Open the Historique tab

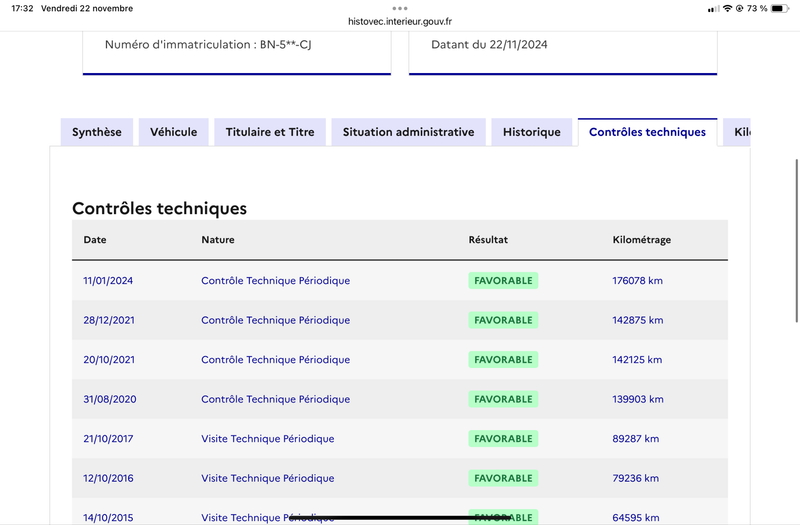532,132
